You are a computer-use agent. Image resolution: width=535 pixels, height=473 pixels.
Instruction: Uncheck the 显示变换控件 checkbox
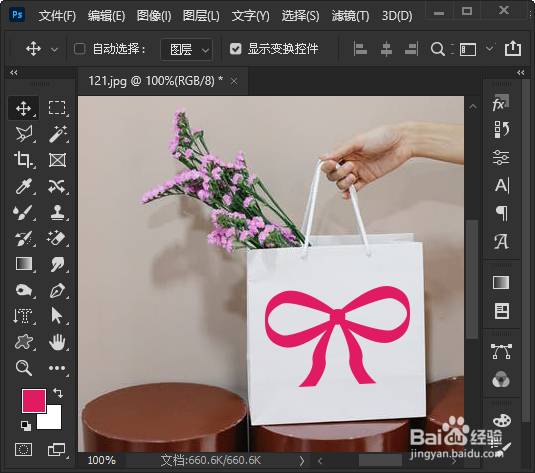[235, 49]
